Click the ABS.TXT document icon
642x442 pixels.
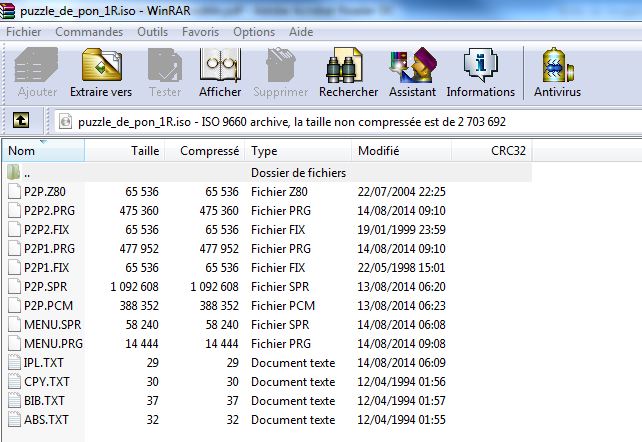click(14, 419)
